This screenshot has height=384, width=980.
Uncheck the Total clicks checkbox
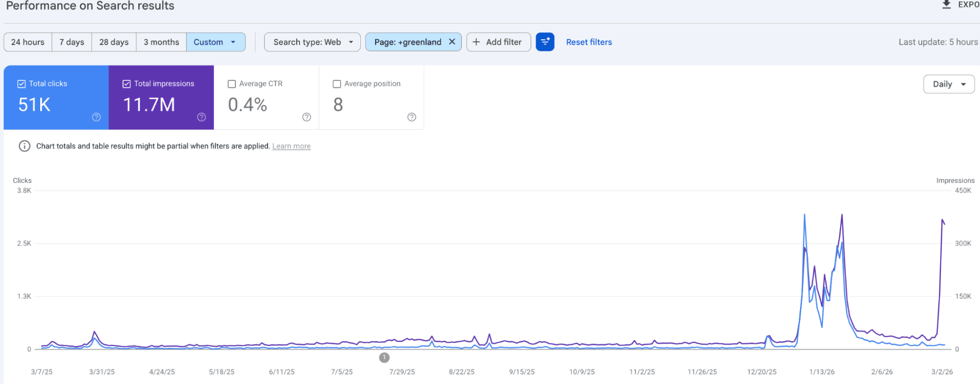pyautogui.click(x=22, y=84)
